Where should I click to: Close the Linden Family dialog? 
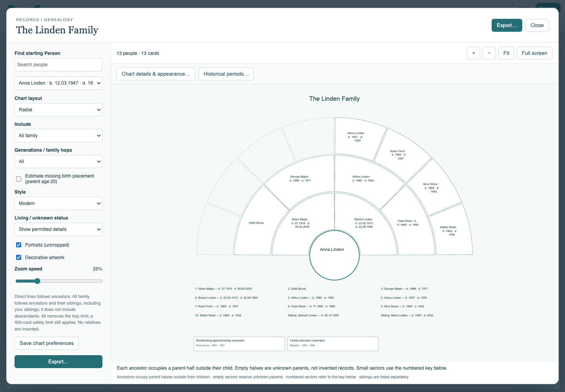(x=537, y=25)
